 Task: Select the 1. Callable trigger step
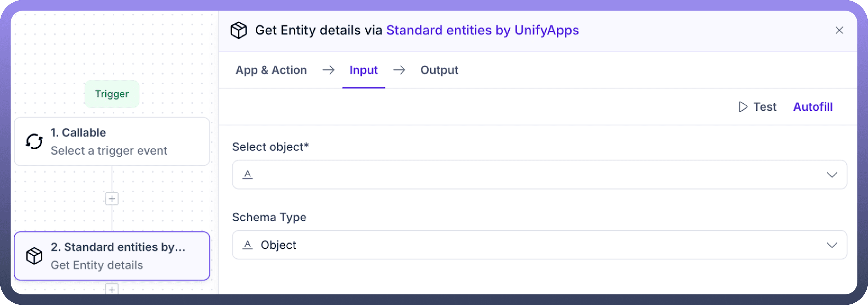112,142
